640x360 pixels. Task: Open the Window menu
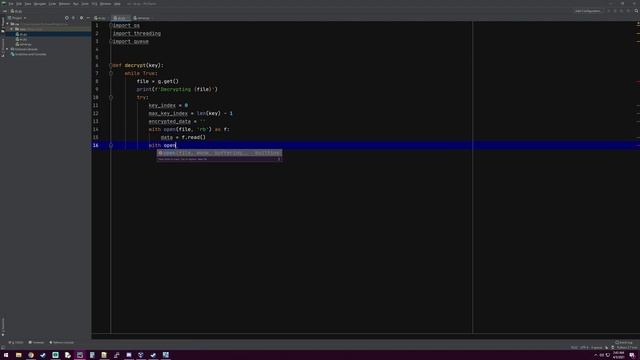point(105,4)
